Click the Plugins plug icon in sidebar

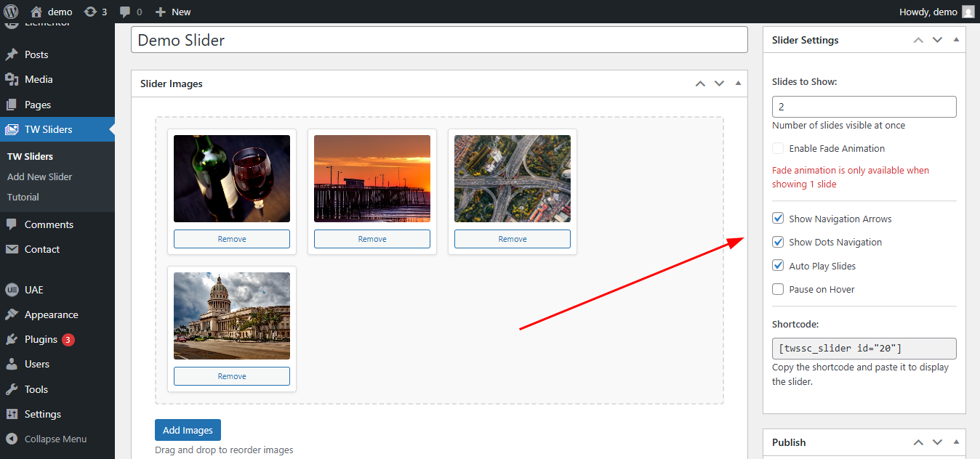click(x=12, y=339)
